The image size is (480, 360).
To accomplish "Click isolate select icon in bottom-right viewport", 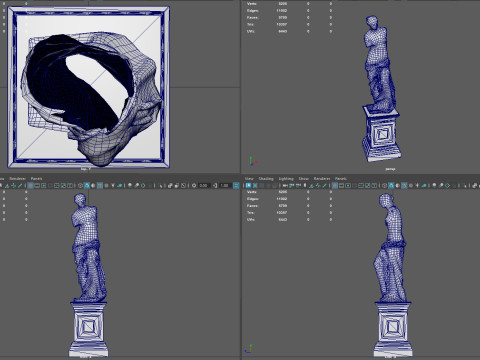I will point(464,185).
